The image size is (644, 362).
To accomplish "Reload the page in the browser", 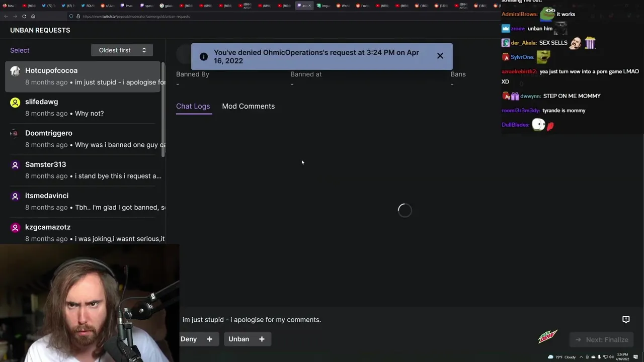I will [x=24, y=16].
